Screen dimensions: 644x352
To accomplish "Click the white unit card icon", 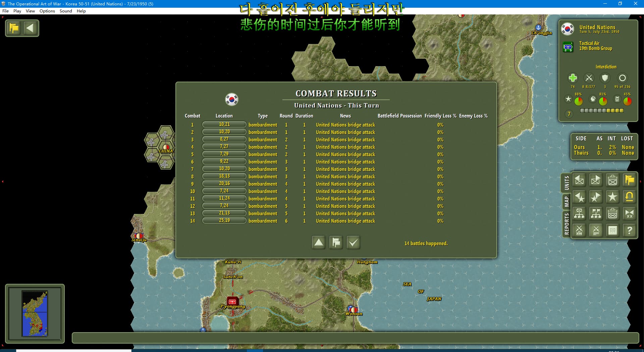I will tap(612, 230).
